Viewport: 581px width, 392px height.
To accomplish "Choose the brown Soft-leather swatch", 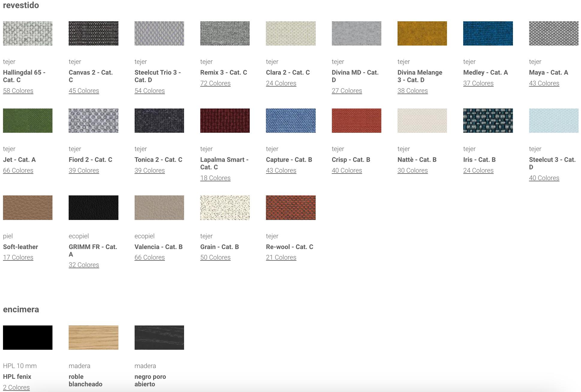I will (x=28, y=207).
